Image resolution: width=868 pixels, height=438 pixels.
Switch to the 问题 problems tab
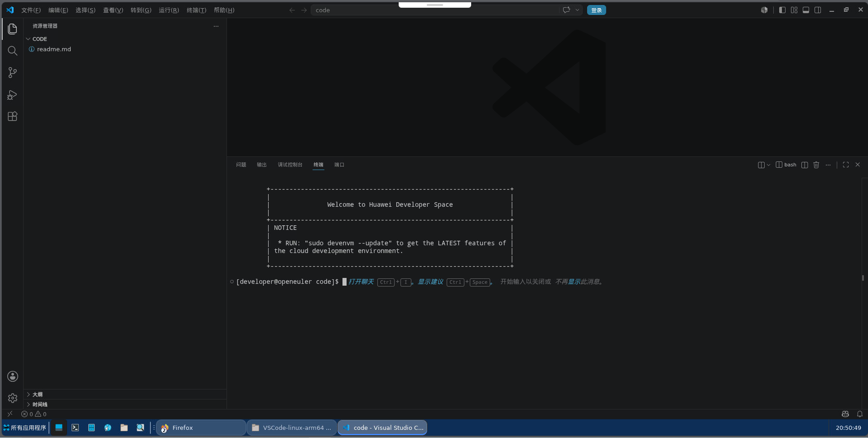pyautogui.click(x=241, y=165)
